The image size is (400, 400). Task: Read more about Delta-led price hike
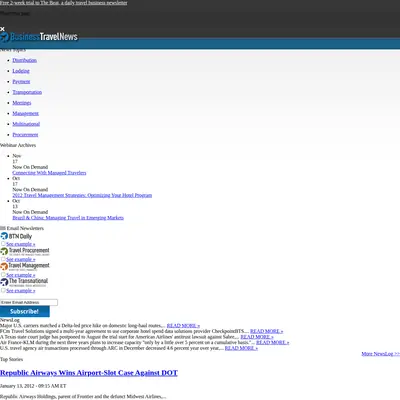pos(183,326)
